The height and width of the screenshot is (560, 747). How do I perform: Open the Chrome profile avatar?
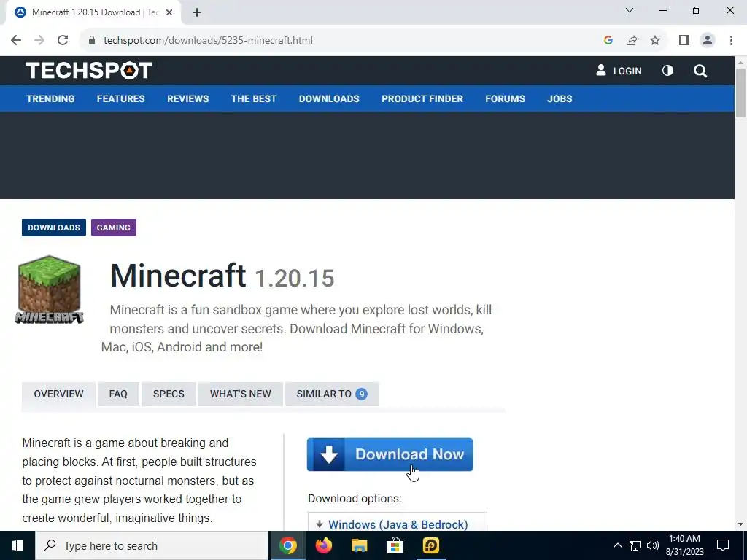click(708, 41)
